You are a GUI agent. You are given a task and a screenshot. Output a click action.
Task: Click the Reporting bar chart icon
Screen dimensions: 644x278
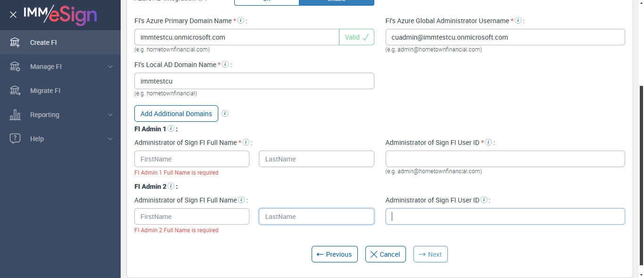[15, 115]
